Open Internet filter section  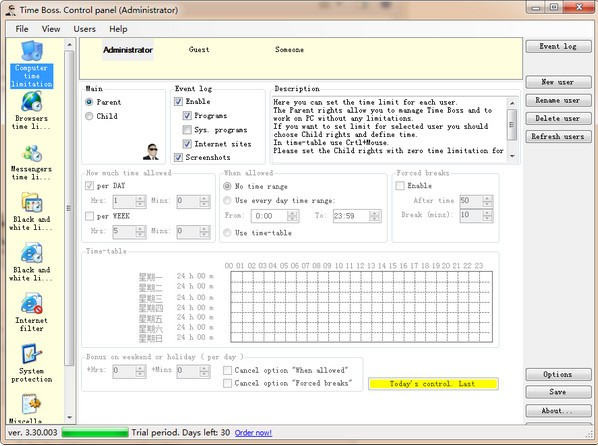click(x=32, y=312)
